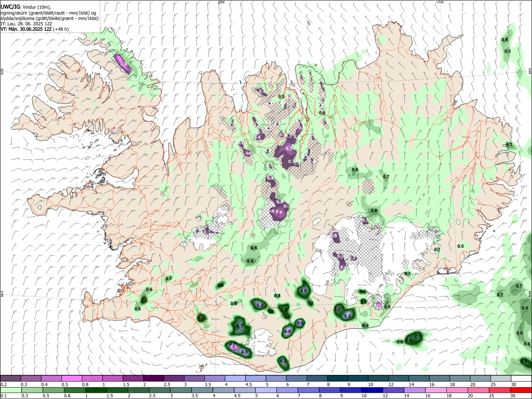The width and height of the screenshot is (532, 399).
Task: Pick the orchid 0.4 snow legend swatch
Action: [51, 378]
